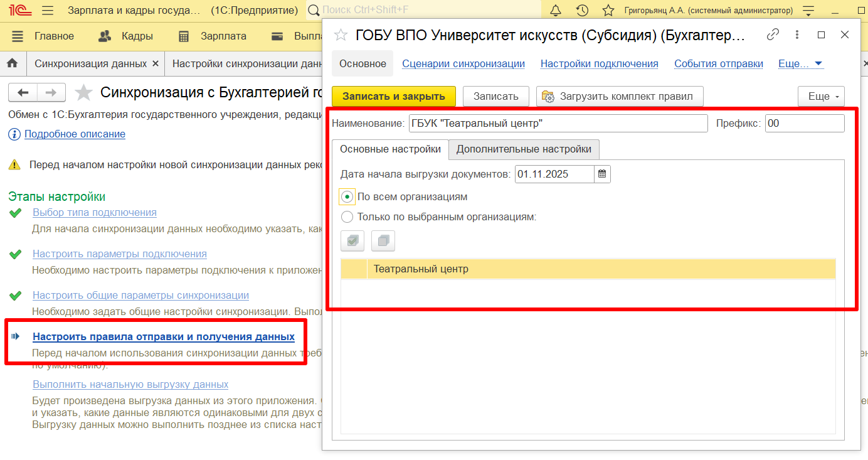The width and height of the screenshot is (868, 460).
Task: Expand the "Еще..." navigation links dropdown
Action: click(801, 63)
